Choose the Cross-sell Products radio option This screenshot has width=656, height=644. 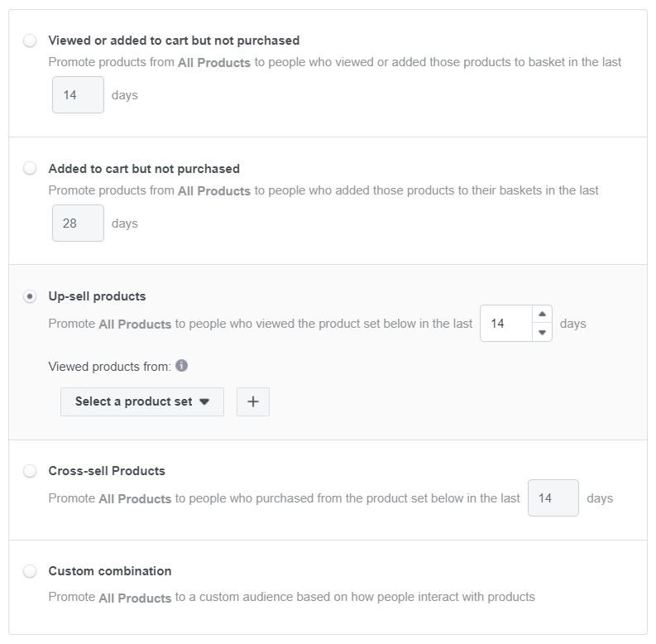[30, 471]
